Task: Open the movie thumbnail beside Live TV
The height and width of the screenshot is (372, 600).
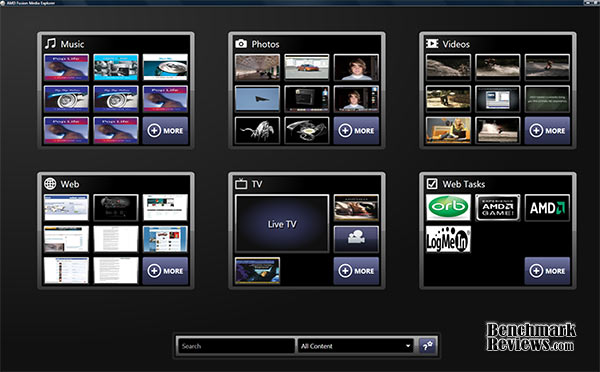Action: (x=356, y=207)
